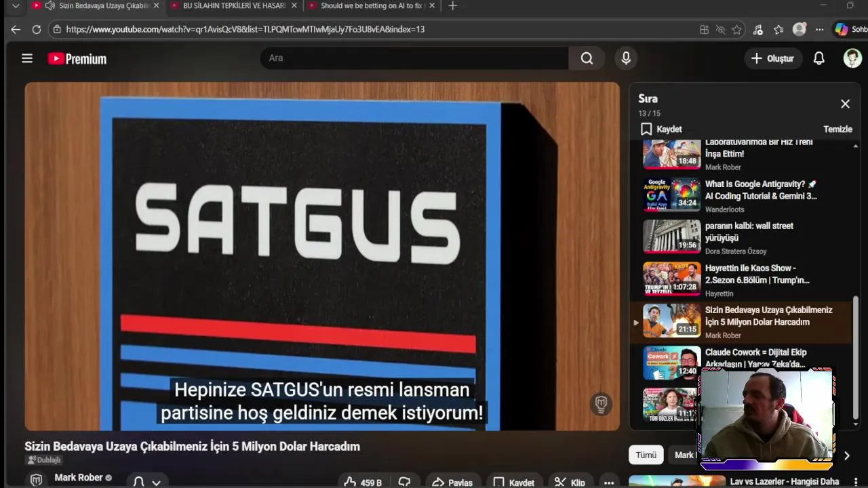The width and height of the screenshot is (868, 488).
Task: Open YouTube notifications bell
Action: pos(819,58)
